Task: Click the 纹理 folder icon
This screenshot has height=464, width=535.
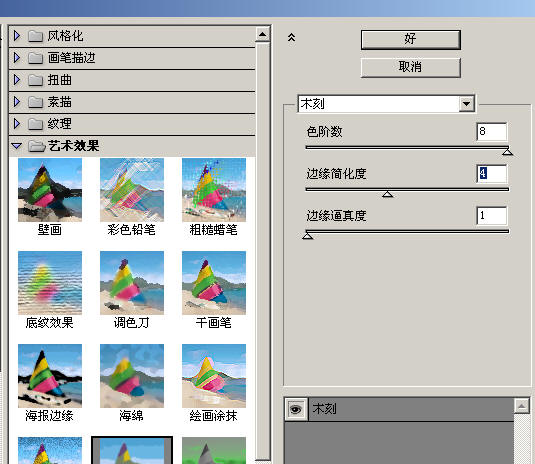Action: [35, 124]
